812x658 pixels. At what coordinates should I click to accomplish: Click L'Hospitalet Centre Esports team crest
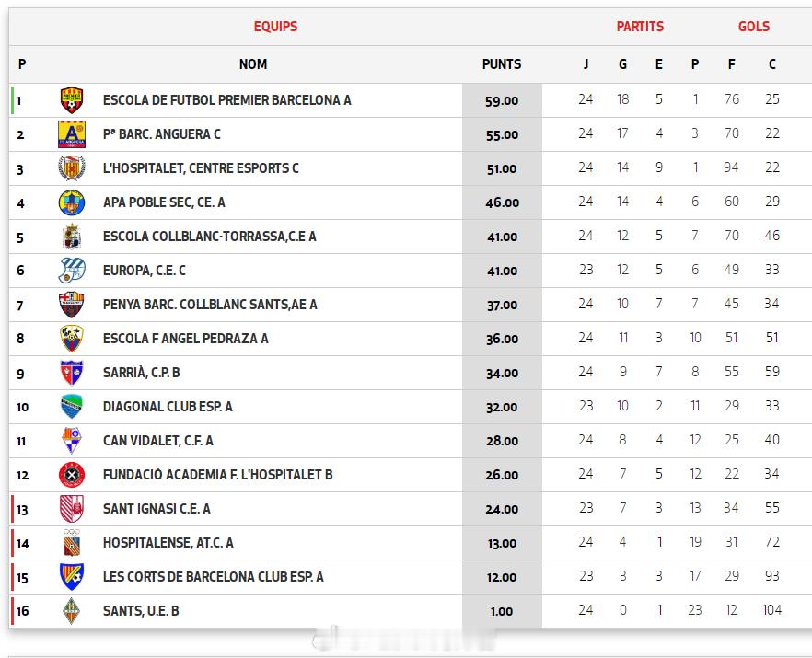(72, 168)
